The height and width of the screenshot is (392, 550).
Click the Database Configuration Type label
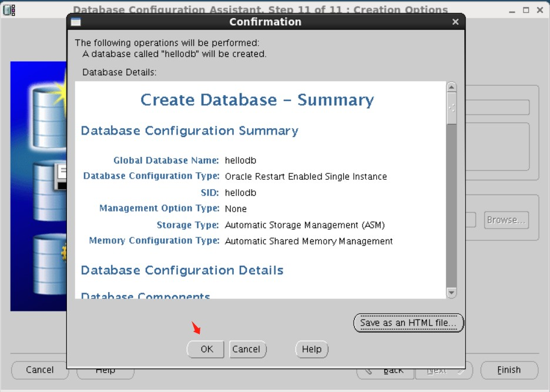point(151,176)
